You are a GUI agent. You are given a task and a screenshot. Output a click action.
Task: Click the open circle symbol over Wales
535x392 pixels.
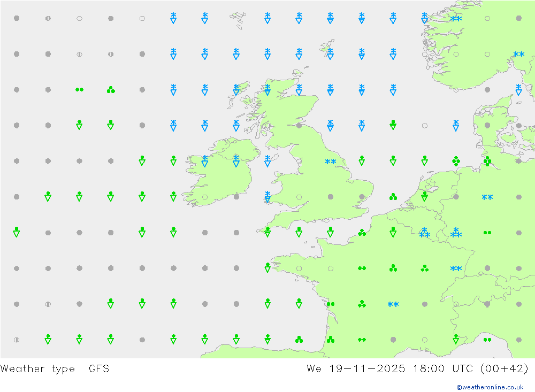(299, 197)
